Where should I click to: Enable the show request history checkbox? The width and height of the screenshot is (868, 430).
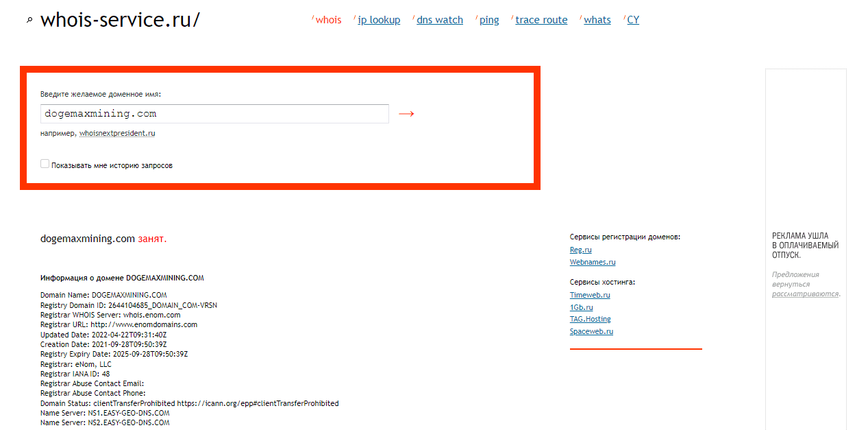pyautogui.click(x=45, y=164)
